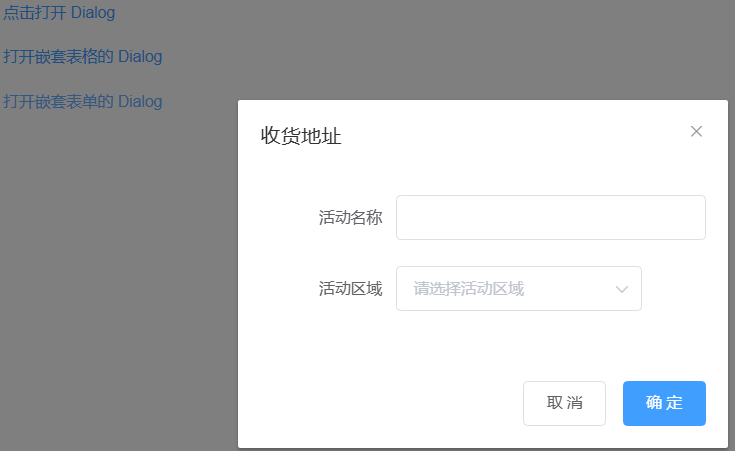Click the chevron arrow in the 活动区域 select
This screenshot has height=451, width=735.
tap(622, 289)
